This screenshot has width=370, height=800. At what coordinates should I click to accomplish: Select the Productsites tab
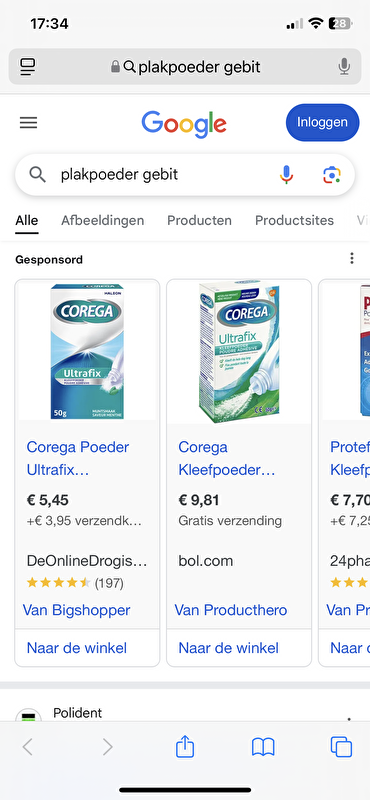click(x=294, y=220)
